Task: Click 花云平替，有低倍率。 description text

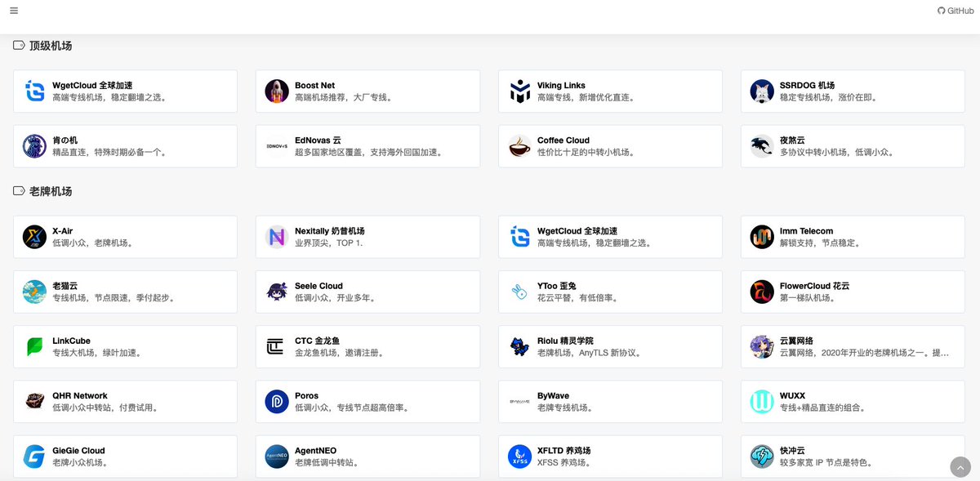Action: 577,298
